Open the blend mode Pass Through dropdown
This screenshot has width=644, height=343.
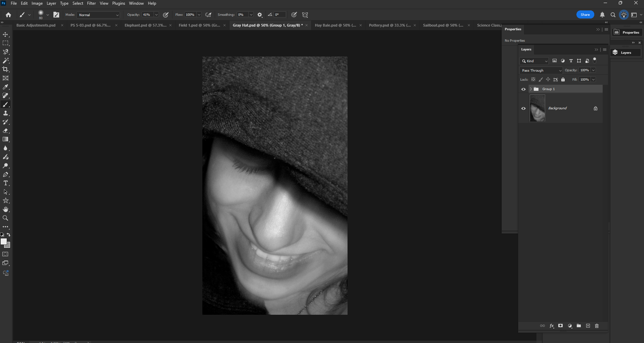pyautogui.click(x=541, y=70)
